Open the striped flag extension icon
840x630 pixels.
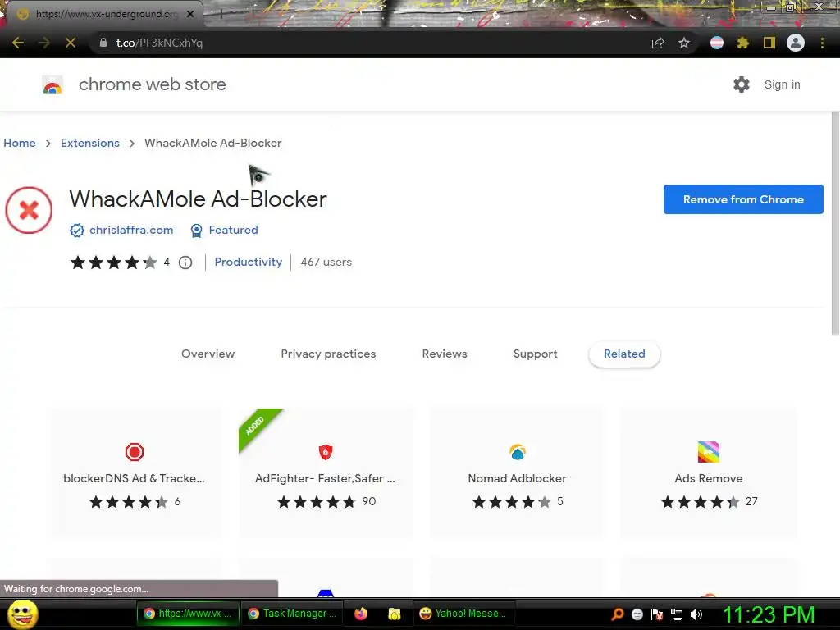(x=717, y=43)
